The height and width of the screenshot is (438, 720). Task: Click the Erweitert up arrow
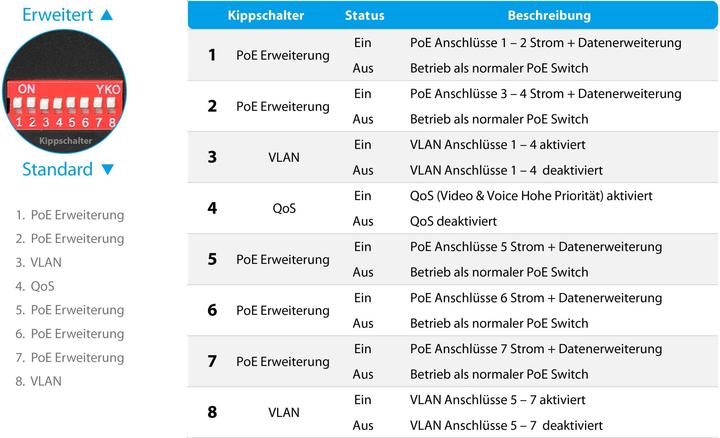(107, 15)
